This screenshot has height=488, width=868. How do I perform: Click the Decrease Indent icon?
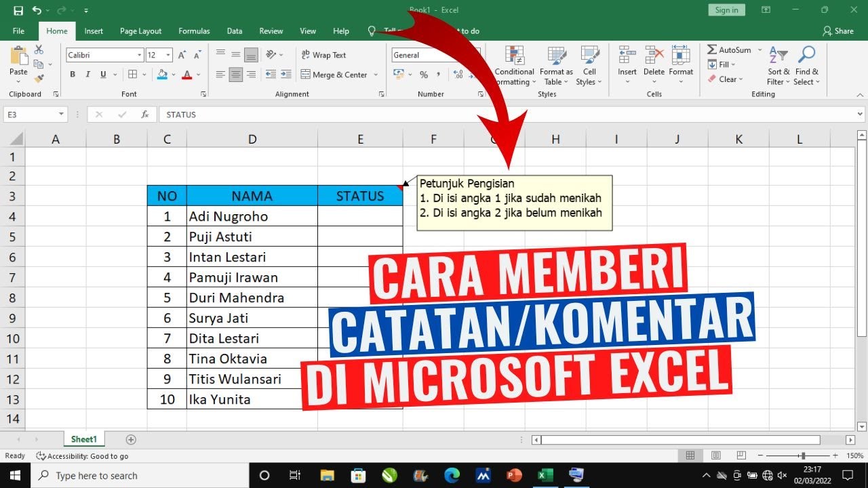[x=271, y=75]
